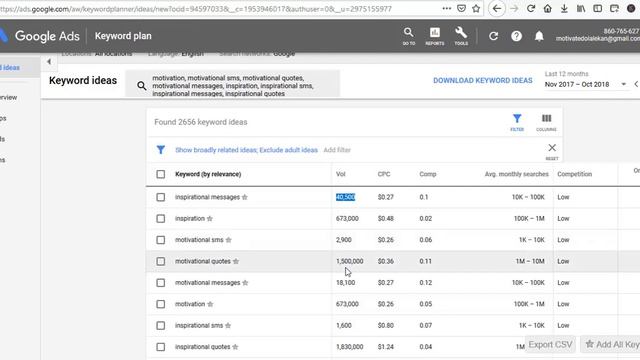Toggle browser sidebar icon

click(x=598, y=9)
